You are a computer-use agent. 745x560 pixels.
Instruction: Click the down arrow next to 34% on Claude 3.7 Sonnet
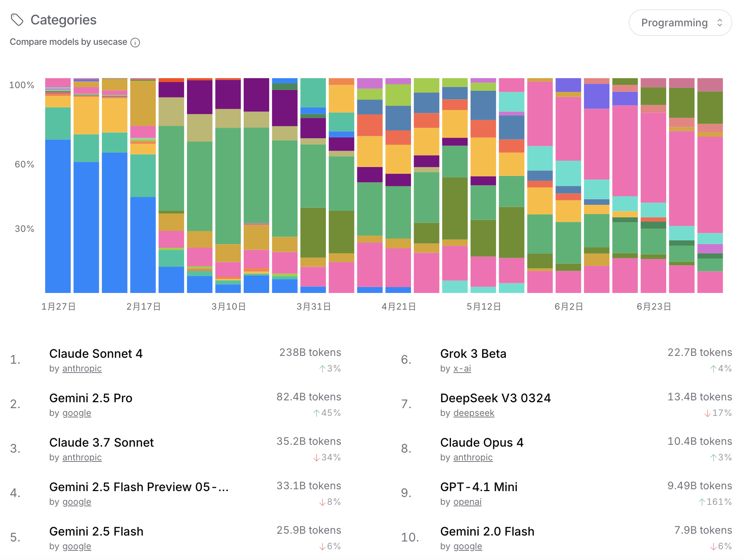316,458
